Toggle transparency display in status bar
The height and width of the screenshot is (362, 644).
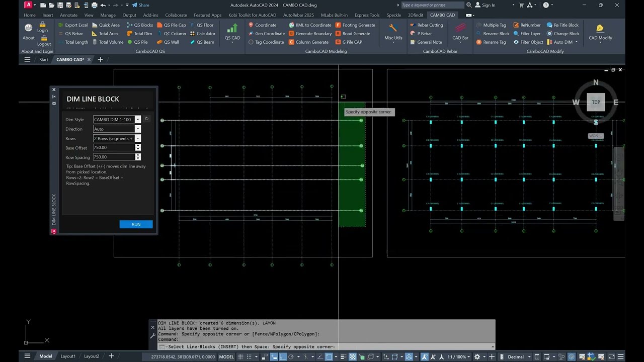point(353,356)
